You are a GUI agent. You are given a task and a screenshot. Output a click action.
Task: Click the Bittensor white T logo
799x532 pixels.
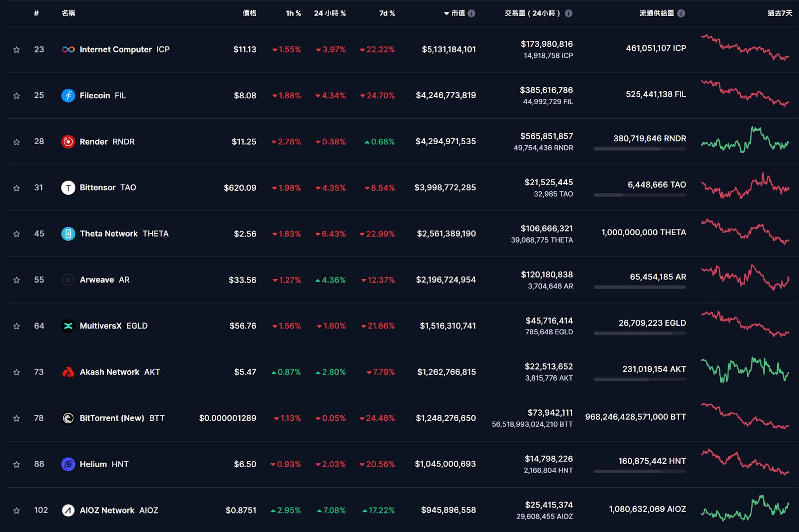click(x=68, y=188)
